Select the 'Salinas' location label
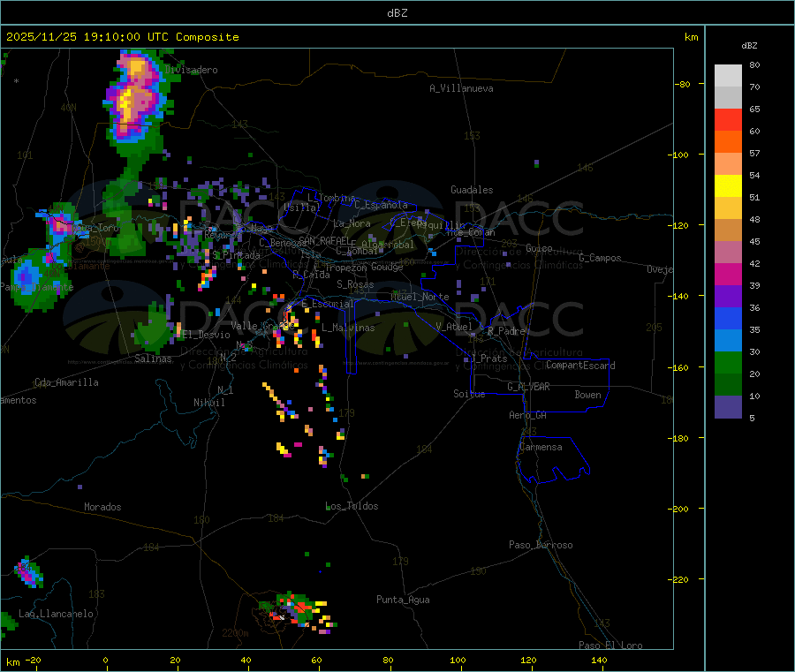 pyautogui.click(x=153, y=359)
